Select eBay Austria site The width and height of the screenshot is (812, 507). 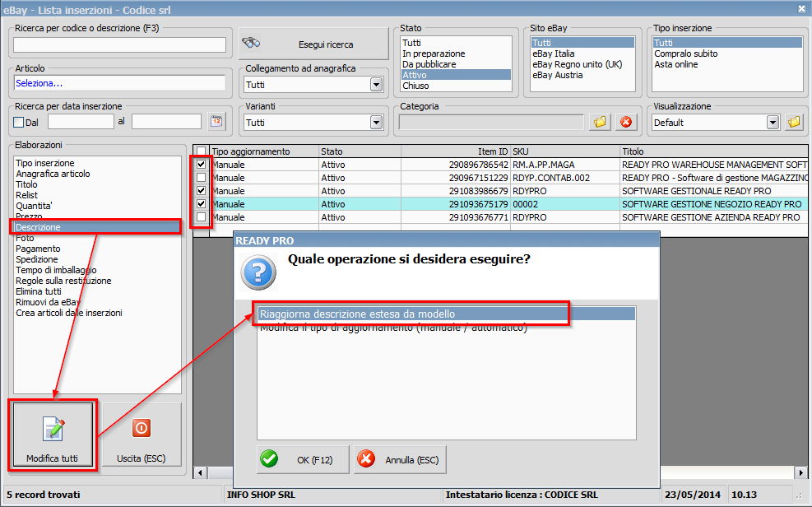[x=582, y=75]
